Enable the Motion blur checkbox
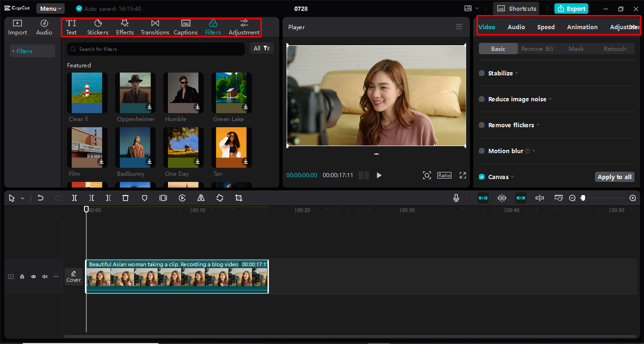This screenshot has width=644, height=344. (x=481, y=151)
